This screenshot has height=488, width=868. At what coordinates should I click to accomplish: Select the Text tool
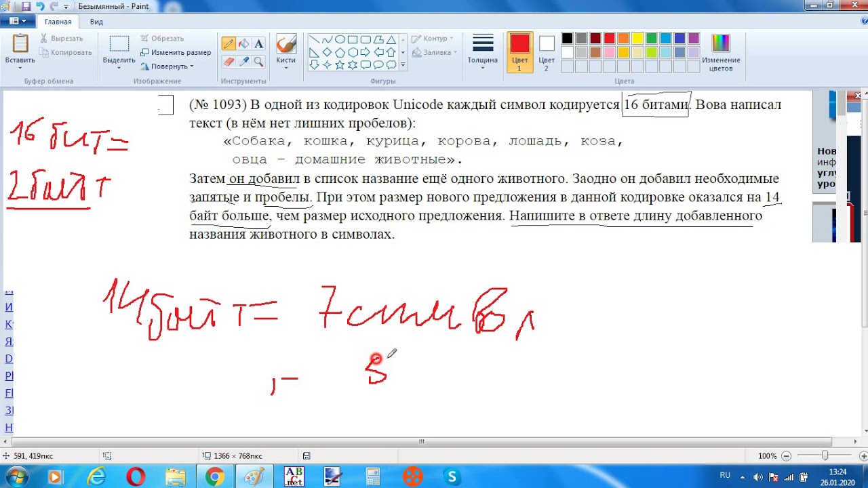pos(258,44)
